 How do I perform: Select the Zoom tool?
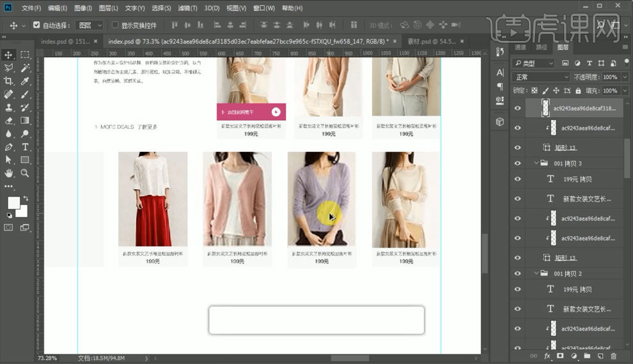25,173
